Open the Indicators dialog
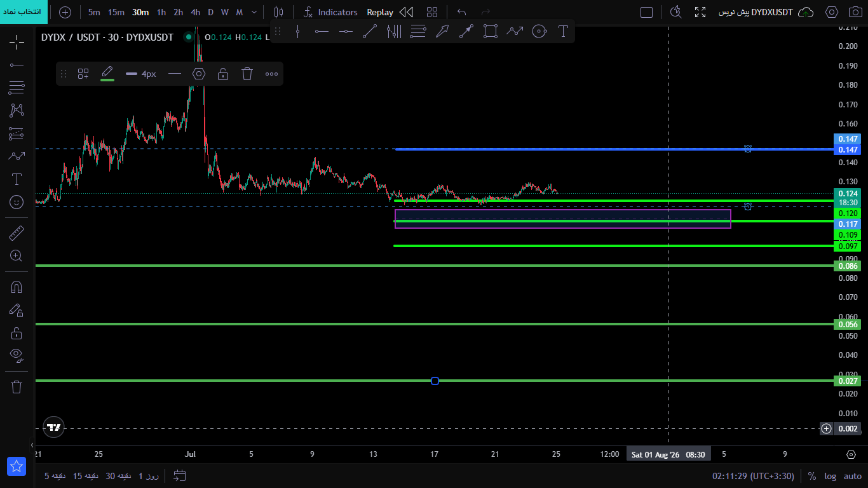This screenshot has height=488, width=868. pyautogui.click(x=330, y=12)
